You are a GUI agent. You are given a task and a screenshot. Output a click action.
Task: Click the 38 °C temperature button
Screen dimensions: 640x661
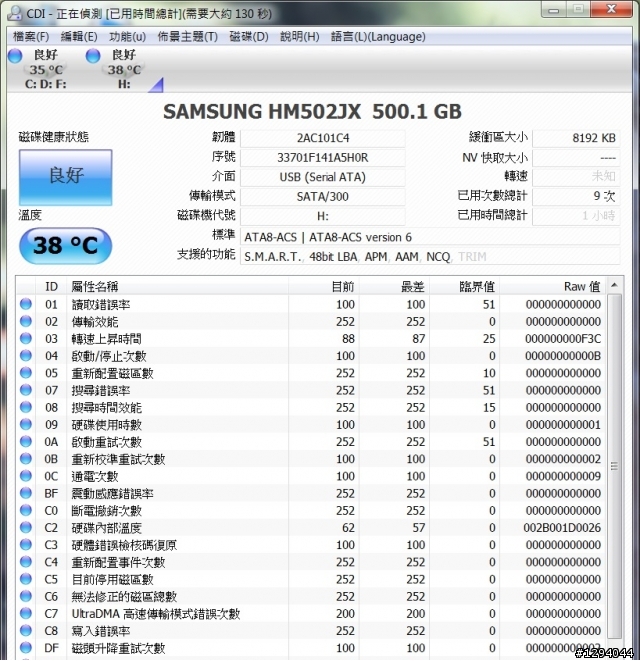65,245
